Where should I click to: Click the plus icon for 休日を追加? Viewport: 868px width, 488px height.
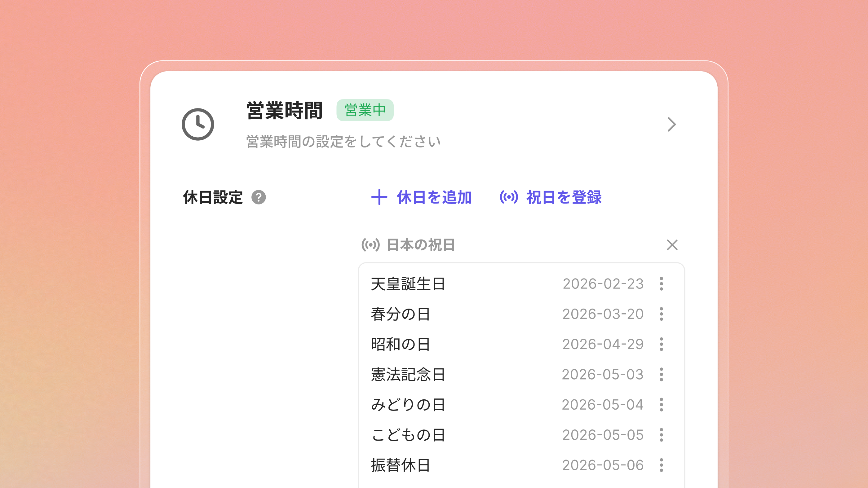(379, 197)
